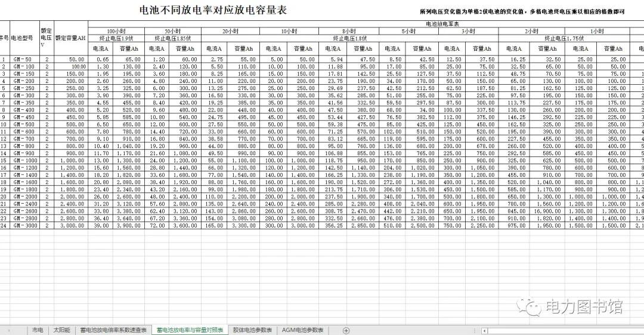Select the GM-50 model cell

pyautogui.click(x=24, y=59)
